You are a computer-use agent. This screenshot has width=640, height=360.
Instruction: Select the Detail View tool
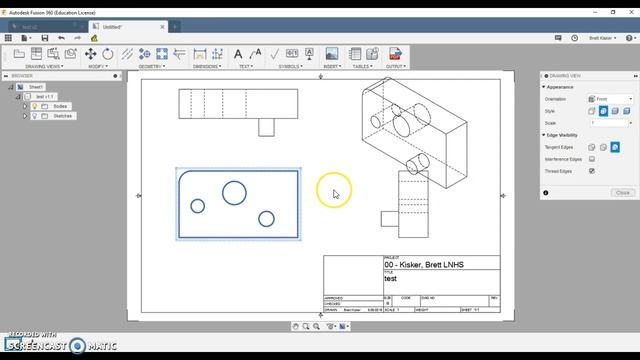(71, 54)
